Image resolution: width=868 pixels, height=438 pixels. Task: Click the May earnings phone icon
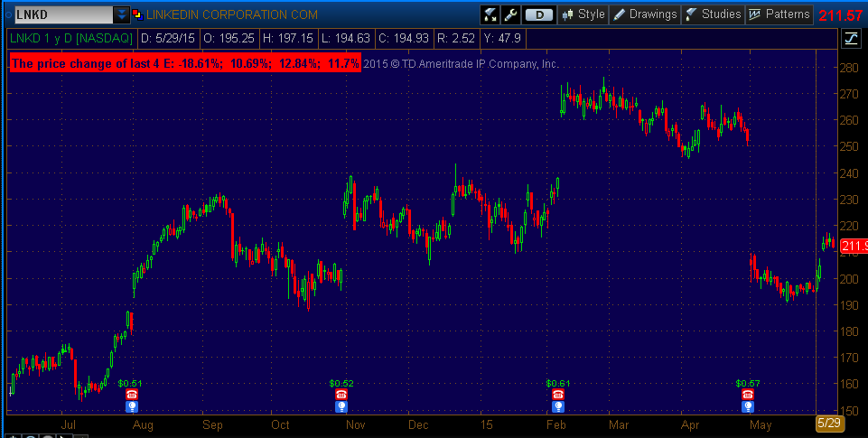coord(747,395)
